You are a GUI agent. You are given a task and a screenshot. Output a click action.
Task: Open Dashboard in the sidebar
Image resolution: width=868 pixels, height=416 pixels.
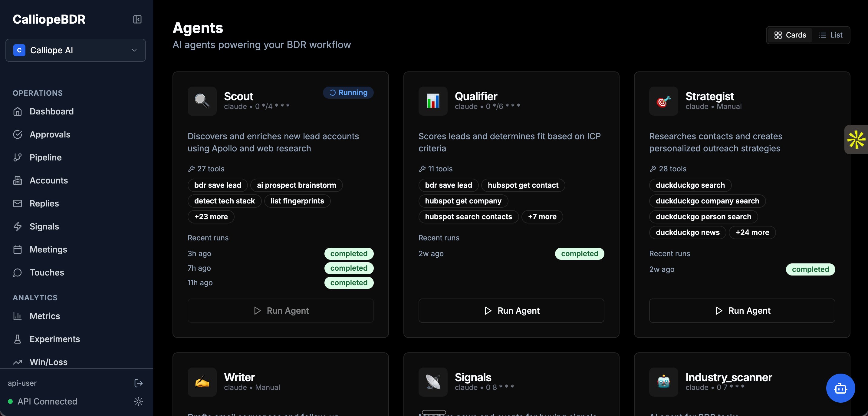point(51,111)
